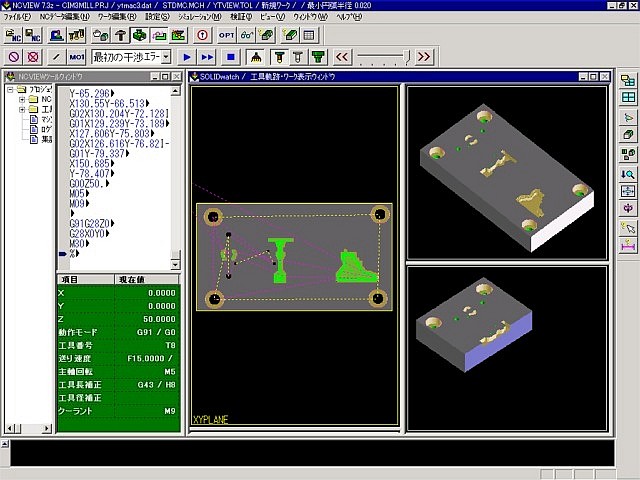The width and height of the screenshot is (640, 480).
Task: Open the シミュレーション menu
Action: point(200,17)
